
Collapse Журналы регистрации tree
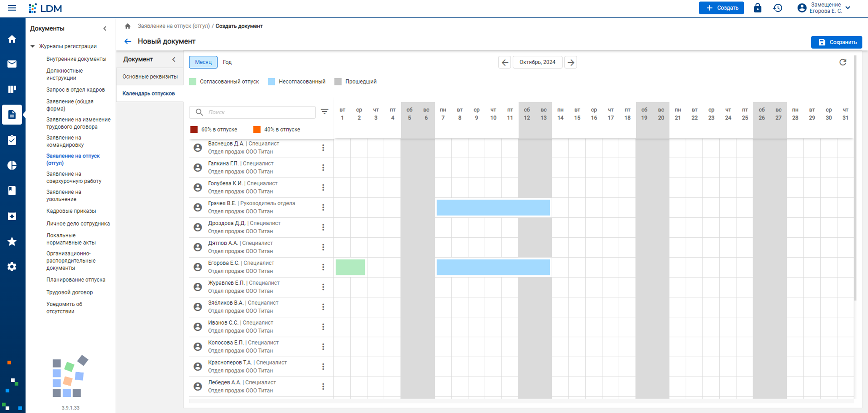[33, 46]
